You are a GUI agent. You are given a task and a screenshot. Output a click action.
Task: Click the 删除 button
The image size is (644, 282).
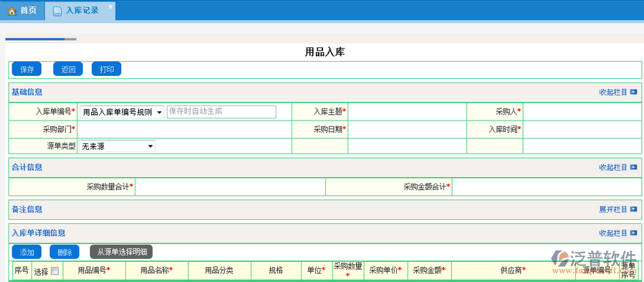pyautogui.click(x=64, y=252)
